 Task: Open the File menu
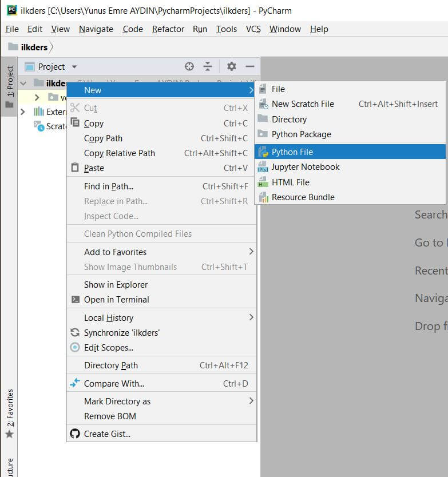click(12, 29)
